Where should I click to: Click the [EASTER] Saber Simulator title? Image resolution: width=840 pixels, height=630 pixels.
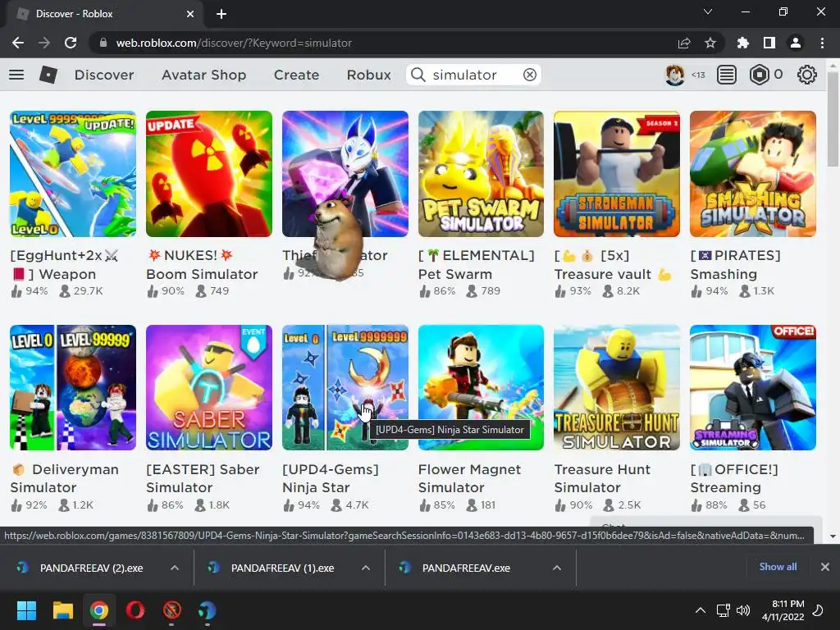pos(203,478)
